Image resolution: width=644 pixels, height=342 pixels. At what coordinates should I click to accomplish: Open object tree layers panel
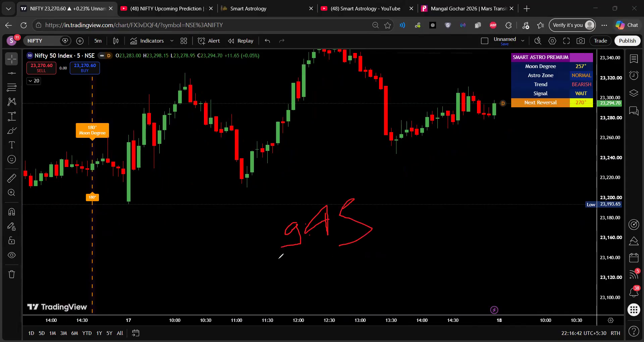[634, 93]
